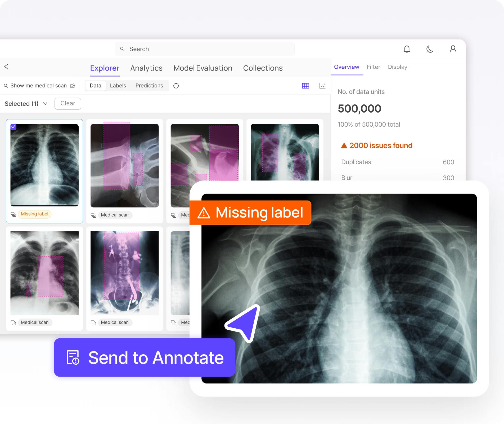The width and height of the screenshot is (504, 424).
Task: Click the Send to Annotate document icon
Action: 73,357
